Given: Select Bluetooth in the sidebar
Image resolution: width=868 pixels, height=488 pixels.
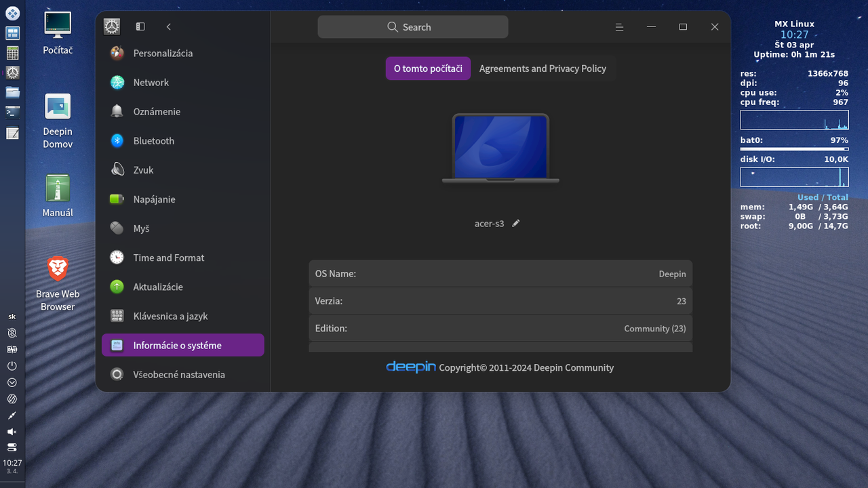Looking at the screenshot, I should (182, 140).
